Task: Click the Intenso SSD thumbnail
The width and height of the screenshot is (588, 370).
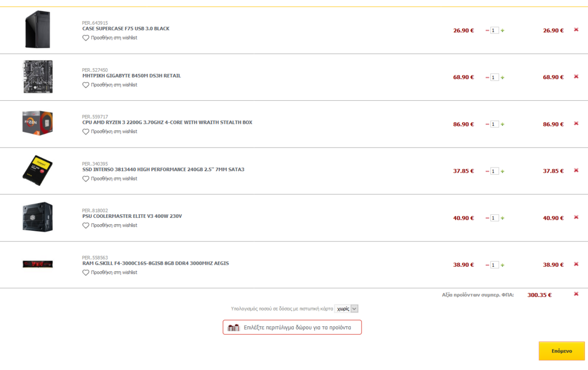Action: pyautogui.click(x=37, y=171)
